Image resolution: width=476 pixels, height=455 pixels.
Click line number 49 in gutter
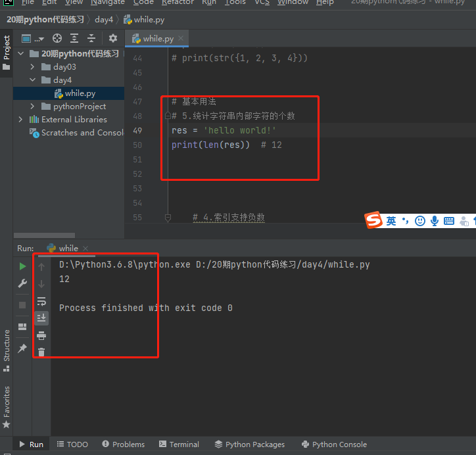tap(137, 131)
